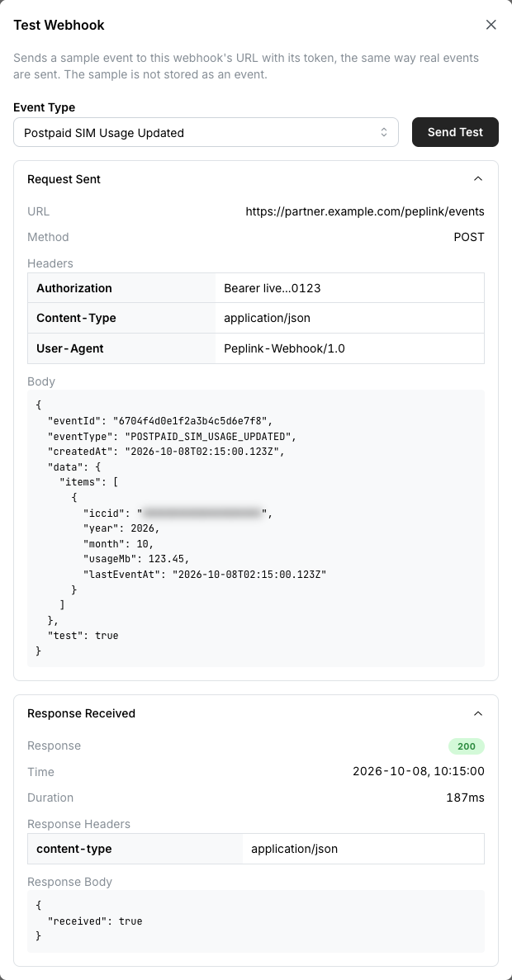This screenshot has width=512, height=980.
Task: Collapse the Request Sent section chevron
Action: [478, 179]
